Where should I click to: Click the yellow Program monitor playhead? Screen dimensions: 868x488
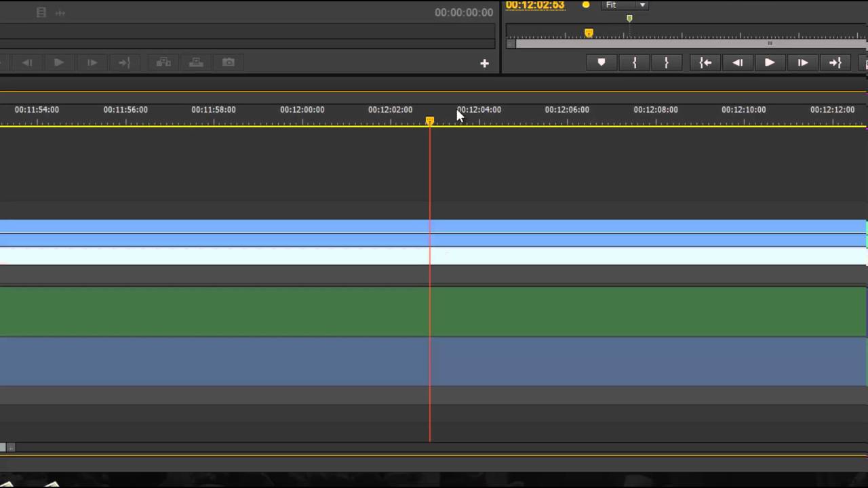(589, 33)
